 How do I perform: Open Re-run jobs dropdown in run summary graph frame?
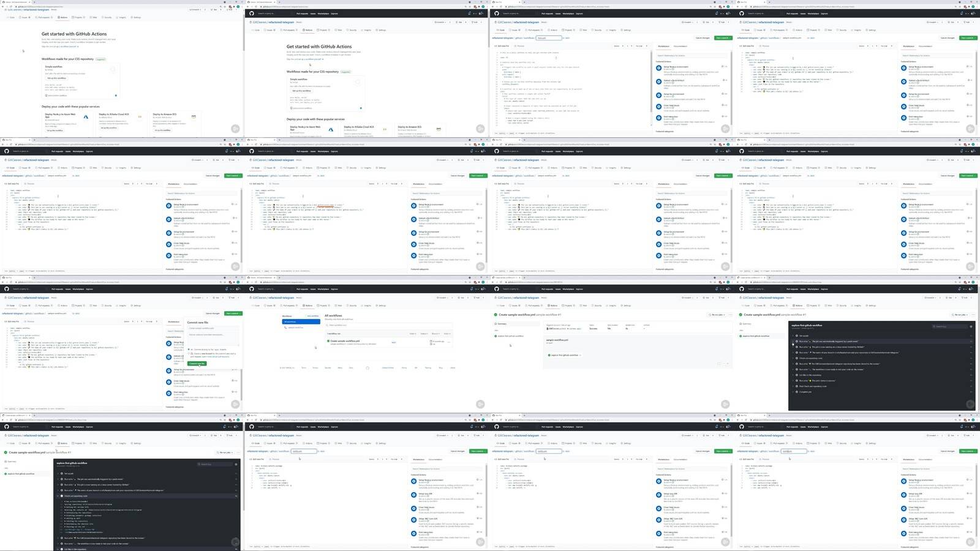[718, 315]
